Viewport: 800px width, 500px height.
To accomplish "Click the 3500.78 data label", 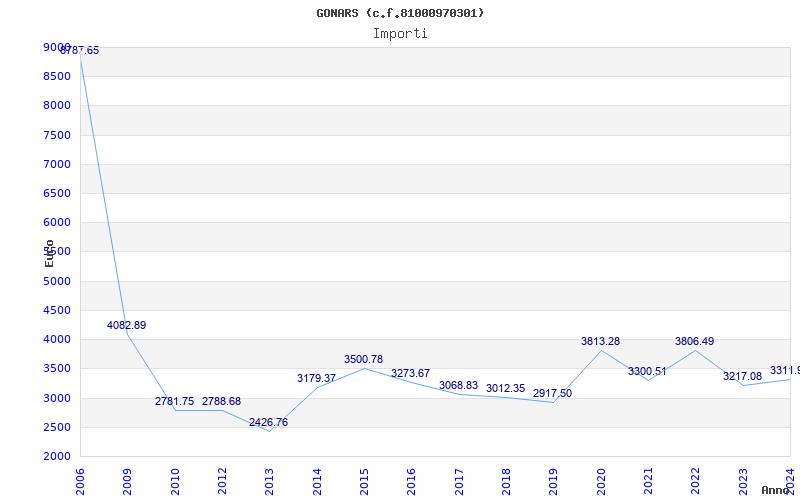I will [x=363, y=360].
